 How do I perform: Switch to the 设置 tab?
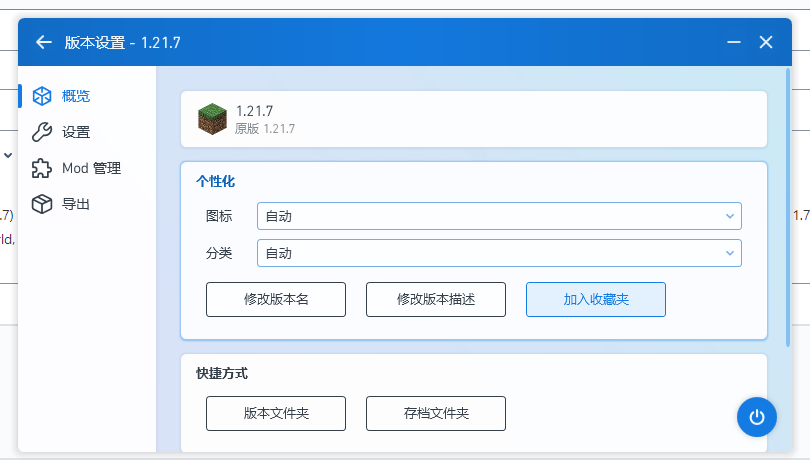pyautogui.click(x=76, y=132)
